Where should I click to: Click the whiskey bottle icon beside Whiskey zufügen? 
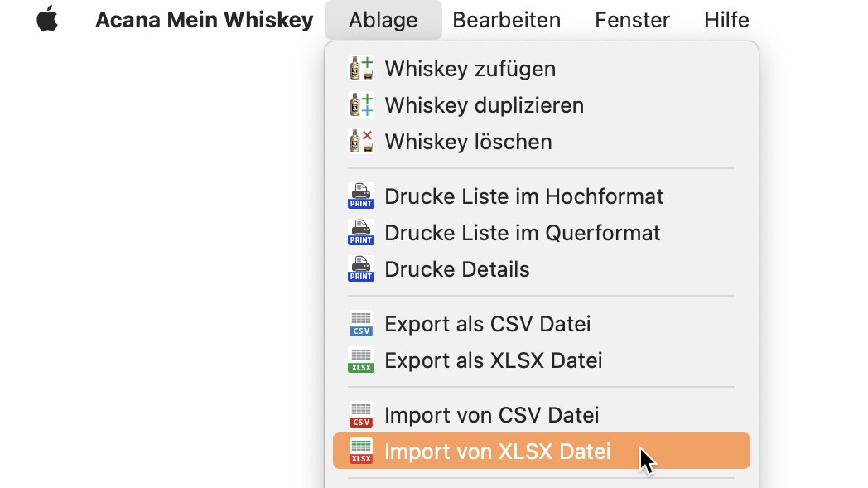361,69
